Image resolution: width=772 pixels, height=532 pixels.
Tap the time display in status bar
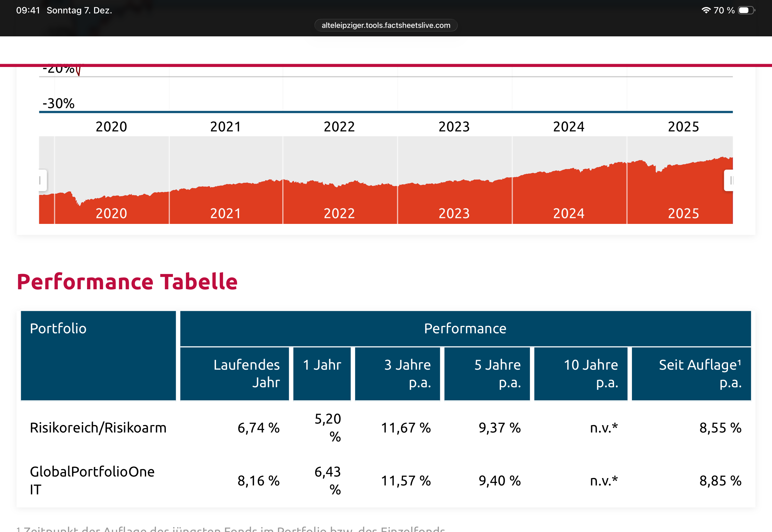[x=28, y=10]
